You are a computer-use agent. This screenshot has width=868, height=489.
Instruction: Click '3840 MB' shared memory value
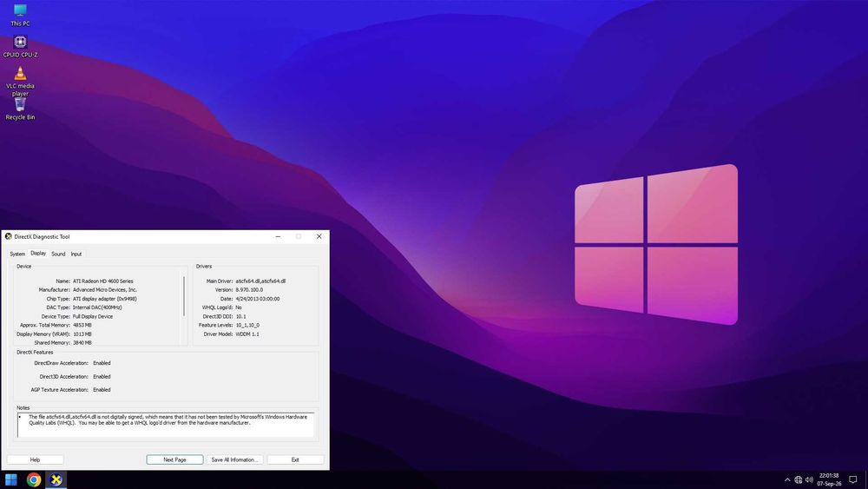[x=82, y=343]
